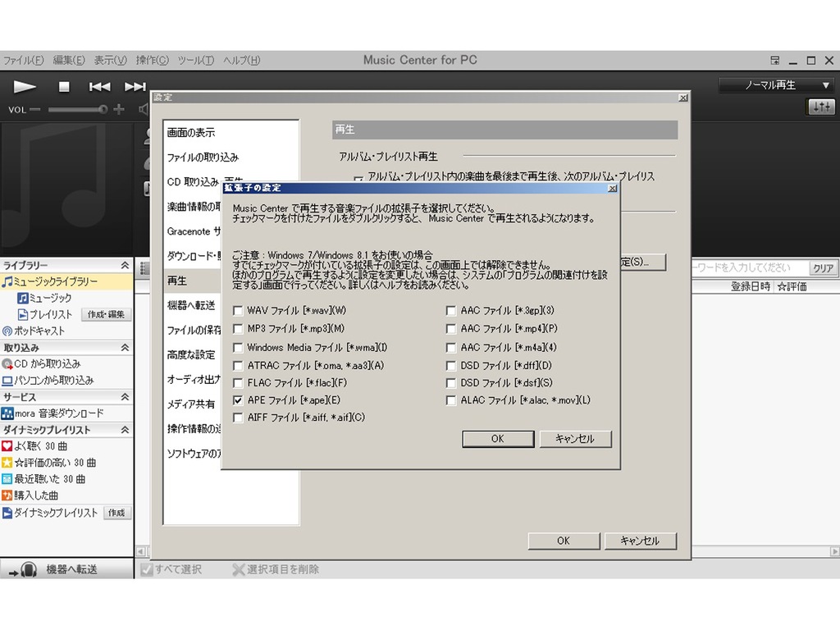
Task: Click the ダイナミックプレイリスト 作成 button
Action: (x=116, y=513)
